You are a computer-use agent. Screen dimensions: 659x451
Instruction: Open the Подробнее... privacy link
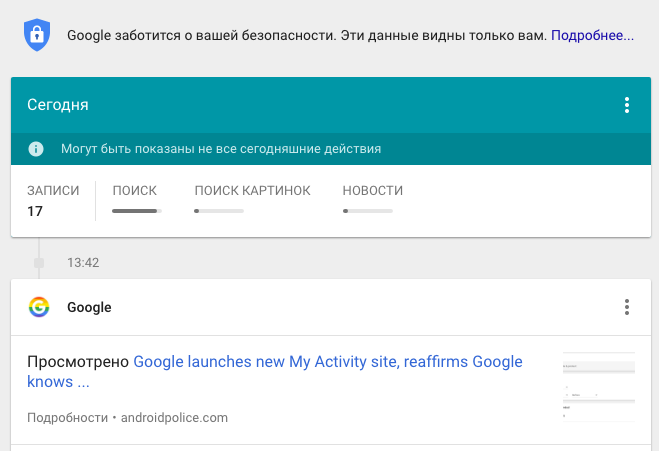(x=592, y=35)
